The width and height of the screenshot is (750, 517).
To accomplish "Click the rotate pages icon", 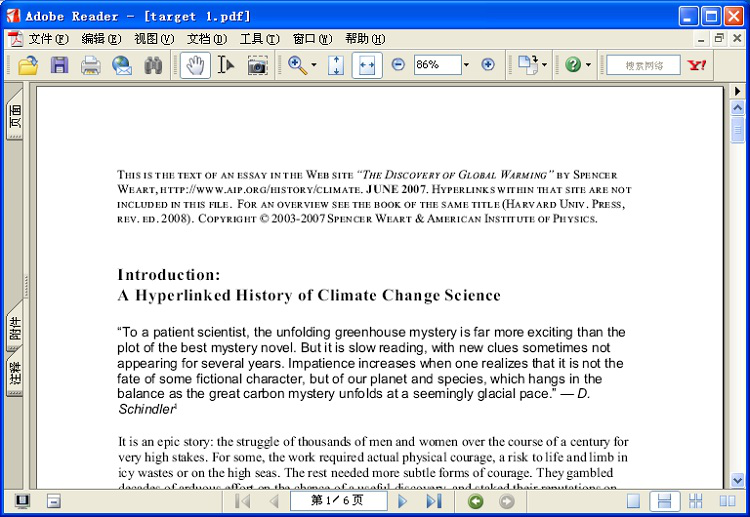I will (x=529, y=65).
